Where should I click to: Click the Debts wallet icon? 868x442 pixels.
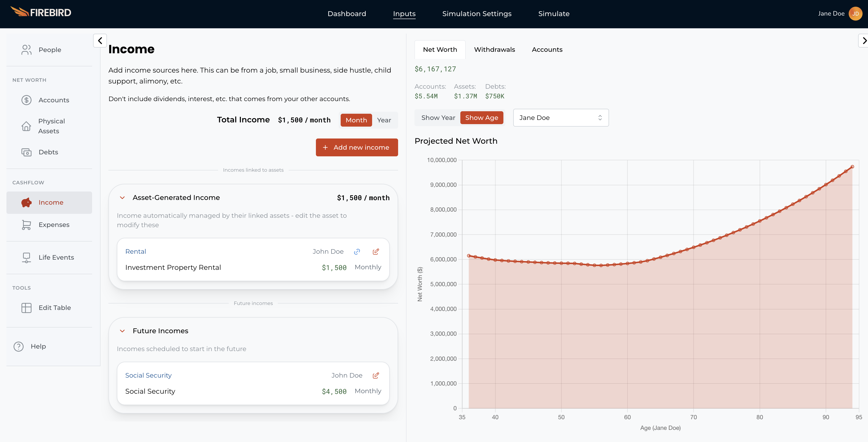pos(26,152)
